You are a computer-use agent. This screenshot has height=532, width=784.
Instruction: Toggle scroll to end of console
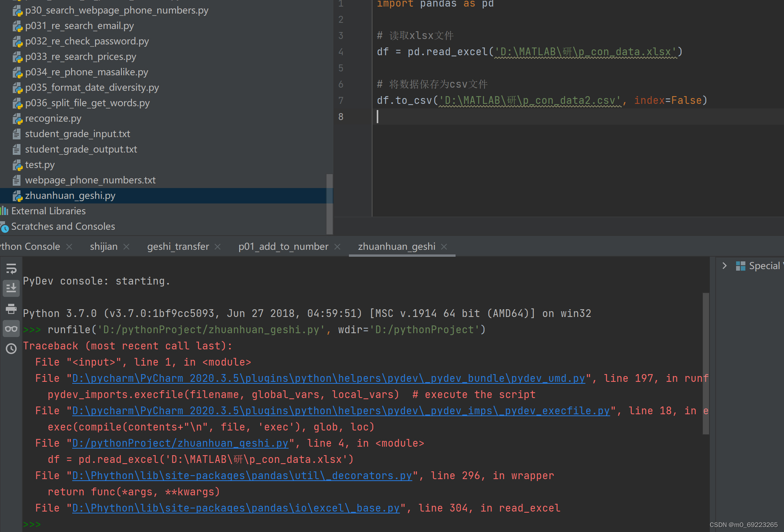pyautogui.click(x=11, y=288)
